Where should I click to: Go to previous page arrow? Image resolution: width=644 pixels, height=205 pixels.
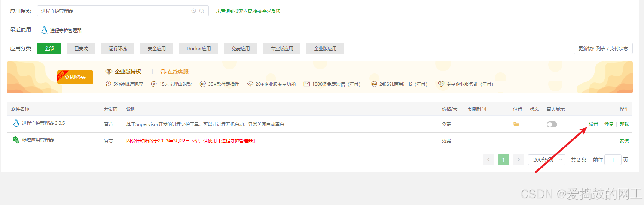click(x=488, y=160)
